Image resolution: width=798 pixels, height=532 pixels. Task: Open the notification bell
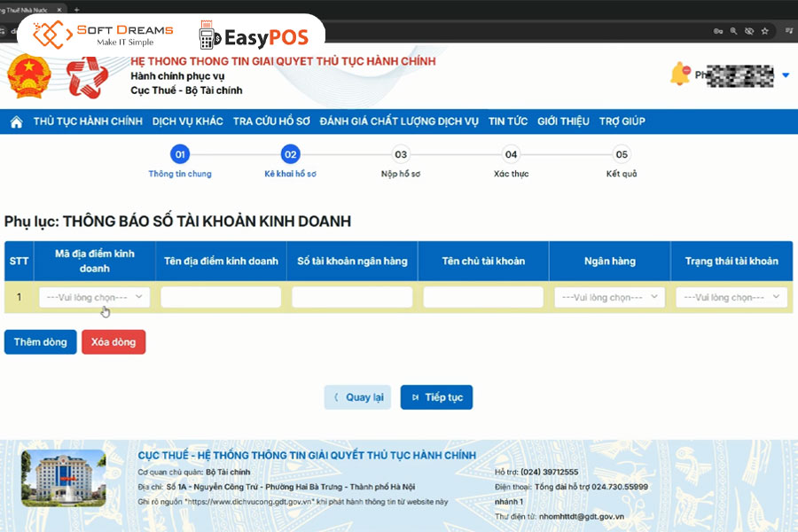point(680,74)
